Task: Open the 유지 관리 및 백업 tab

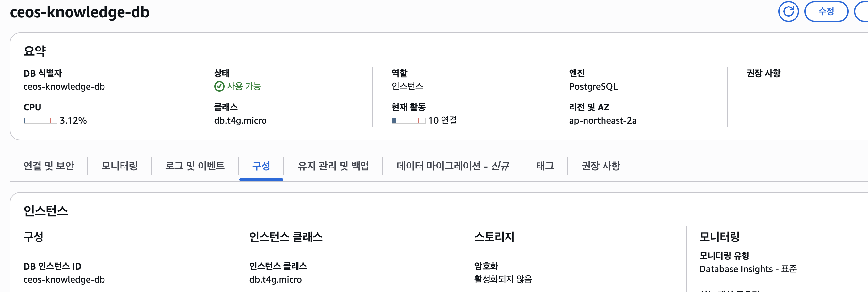Action: pyautogui.click(x=333, y=166)
